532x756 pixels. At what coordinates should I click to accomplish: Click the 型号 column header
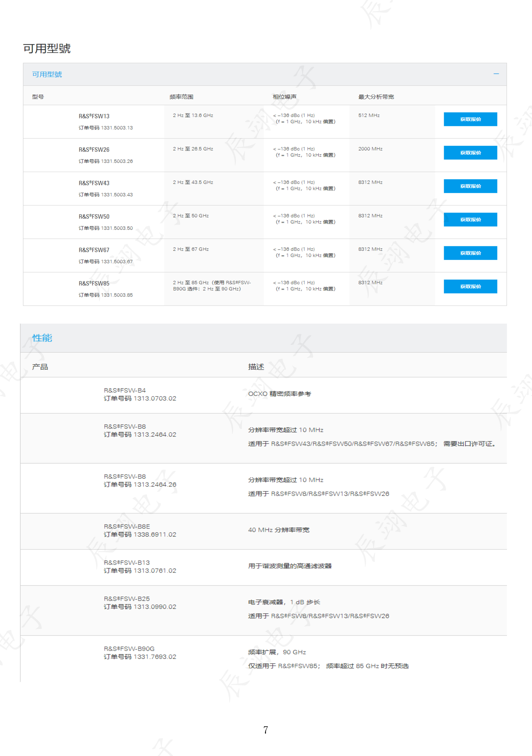pyautogui.click(x=38, y=97)
